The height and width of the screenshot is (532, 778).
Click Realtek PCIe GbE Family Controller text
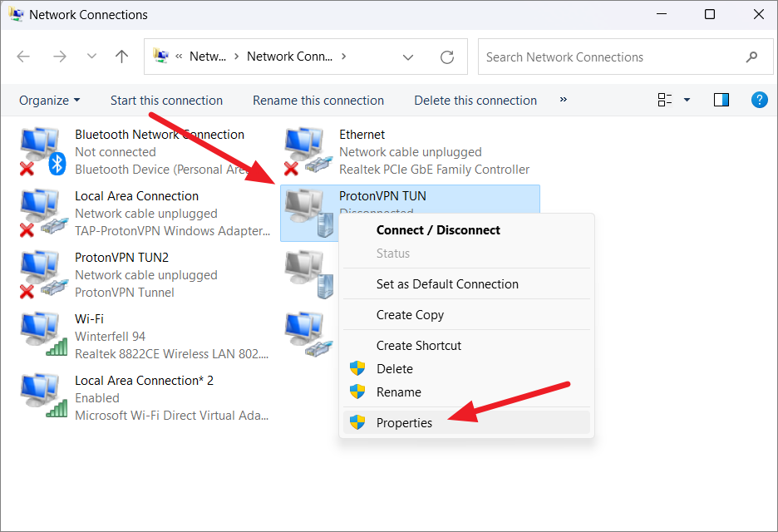(x=434, y=170)
